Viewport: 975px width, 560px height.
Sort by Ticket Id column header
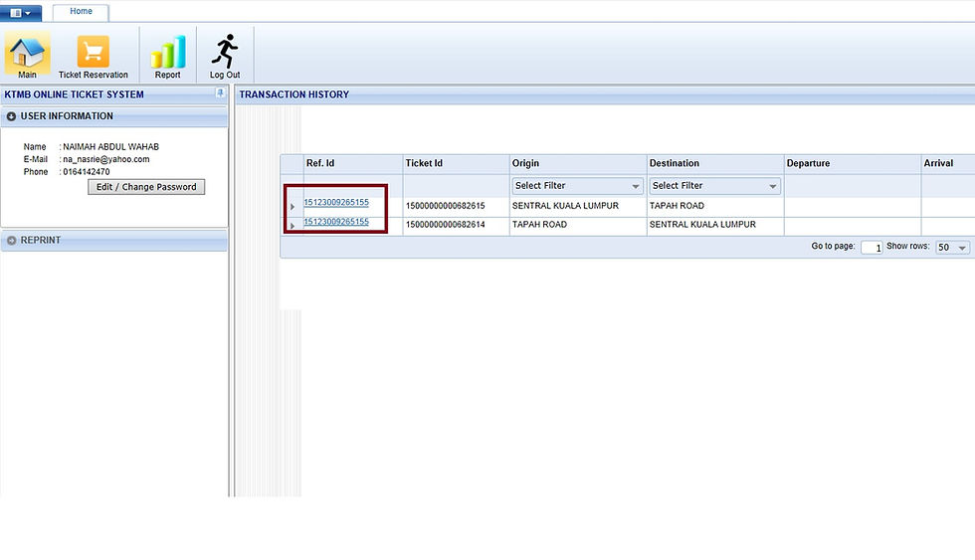[x=457, y=163]
